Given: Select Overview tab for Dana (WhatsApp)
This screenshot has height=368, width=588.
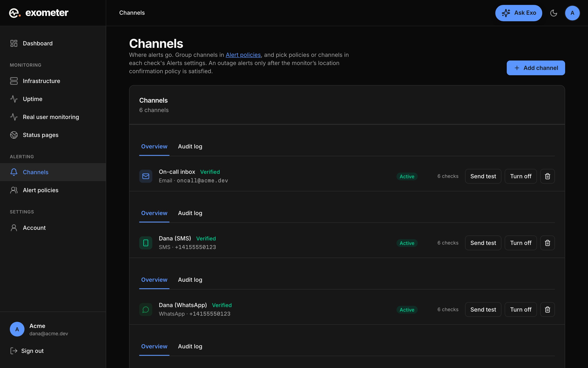Looking at the screenshot, I should pos(154,280).
